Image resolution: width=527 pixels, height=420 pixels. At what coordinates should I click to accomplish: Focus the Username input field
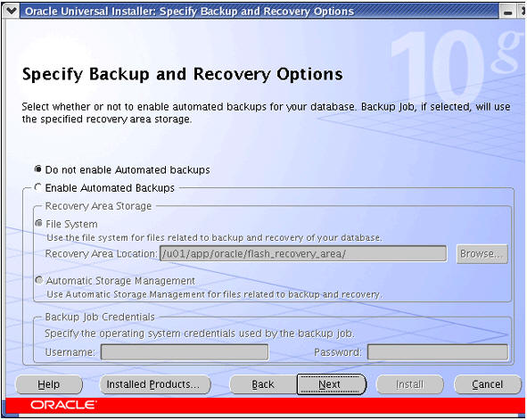click(x=185, y=352)
